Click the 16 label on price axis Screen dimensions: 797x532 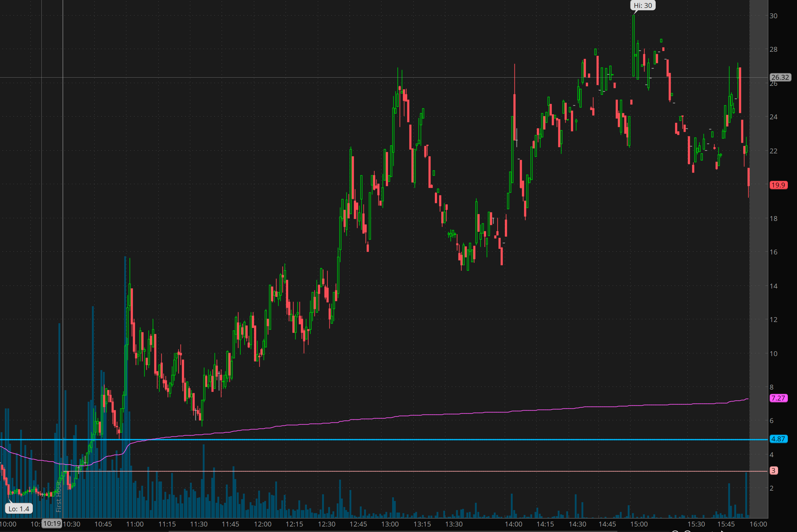(773, 252)
